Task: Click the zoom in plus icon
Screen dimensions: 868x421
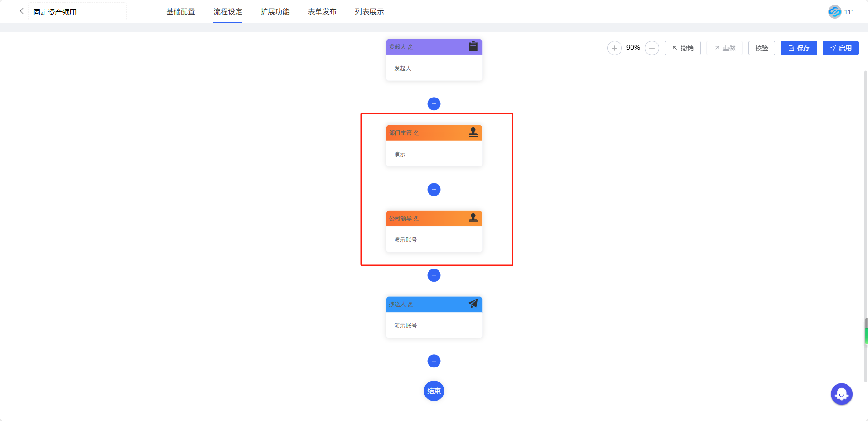Action: (x=614, y=48)
